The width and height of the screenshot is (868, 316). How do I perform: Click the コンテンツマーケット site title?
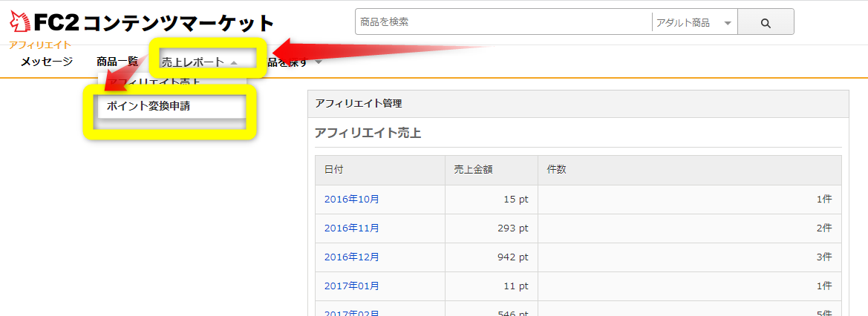[x=178, y=24]
